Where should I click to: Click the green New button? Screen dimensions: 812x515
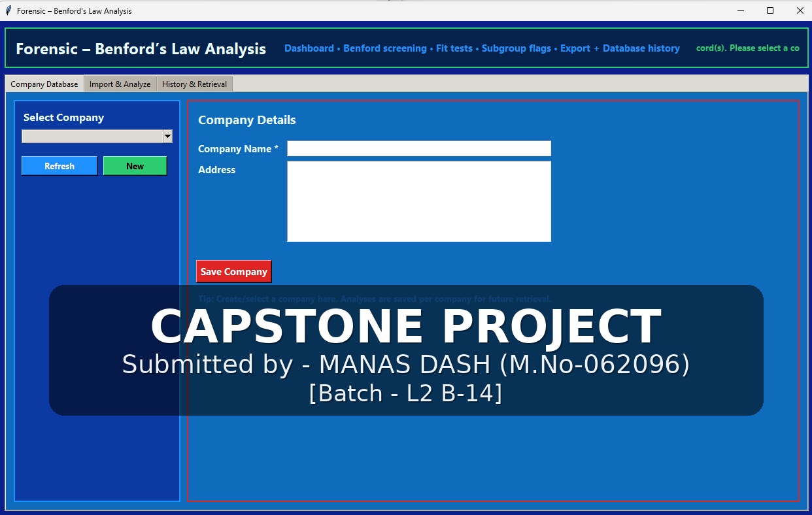pyautogui.click(x=135, y=166)
